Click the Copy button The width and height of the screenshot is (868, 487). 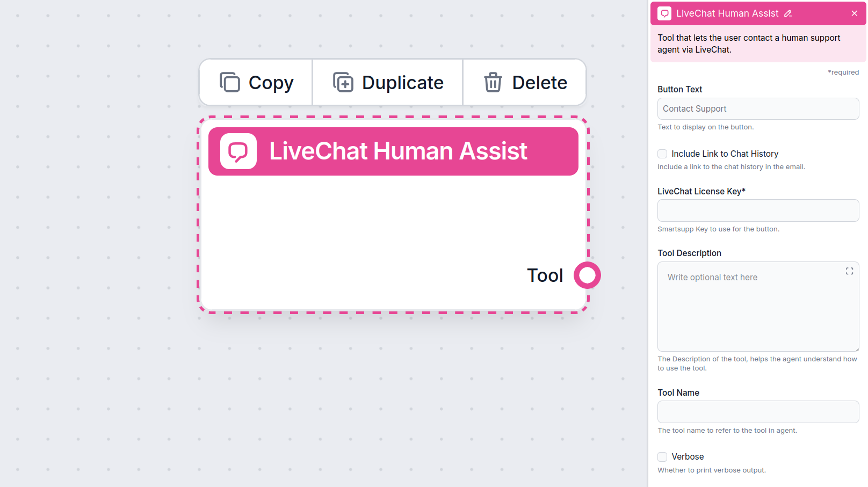[x=256, y=82]
